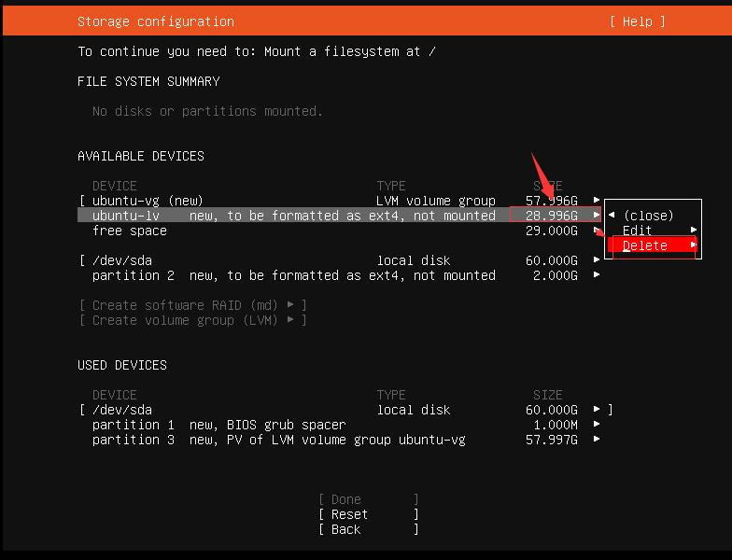Open arrow for partition 2 2.000G
Screen dimensions: 732x560
[x=597, y=275]
